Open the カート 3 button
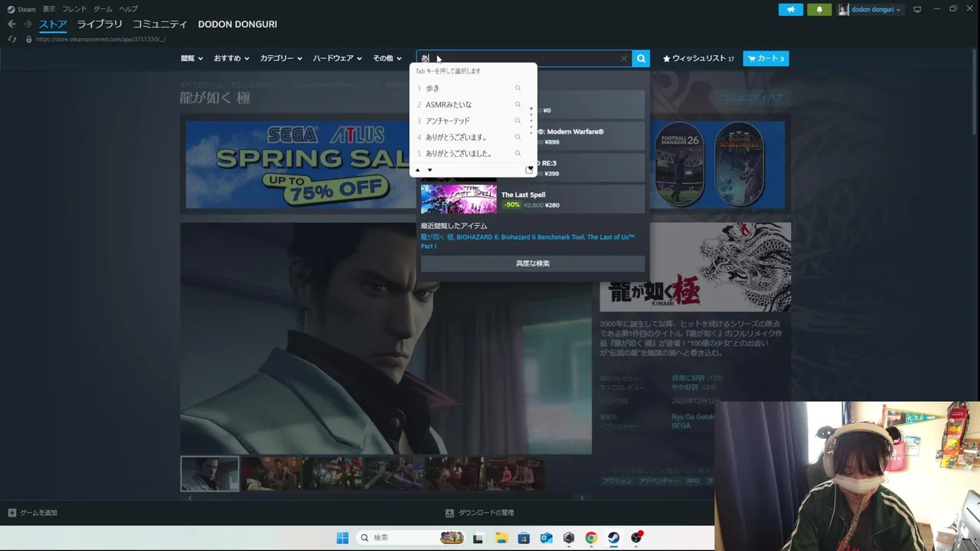This screenshot has width=980, height=551. [x=766, y=58]
